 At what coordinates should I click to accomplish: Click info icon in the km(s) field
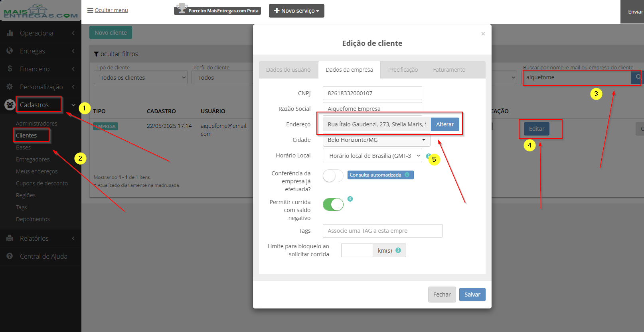click(x=398, y=250)
